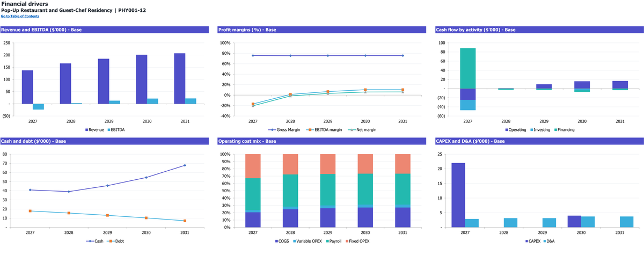Click the 2030 Operating cash flow bar
This screenshot has height=270, width=644.
tap(582, 85)
